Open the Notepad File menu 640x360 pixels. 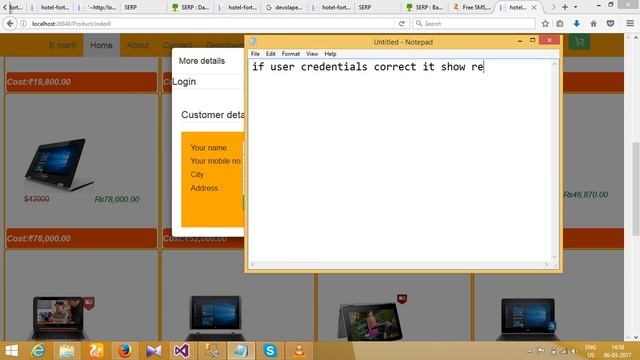255,54
